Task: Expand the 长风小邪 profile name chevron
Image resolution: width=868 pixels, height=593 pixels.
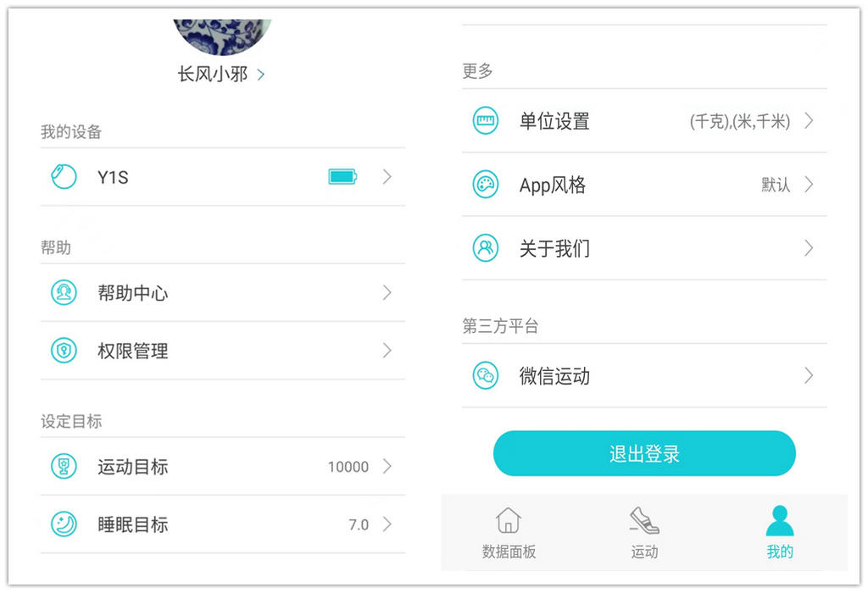Action: (261, 75)
